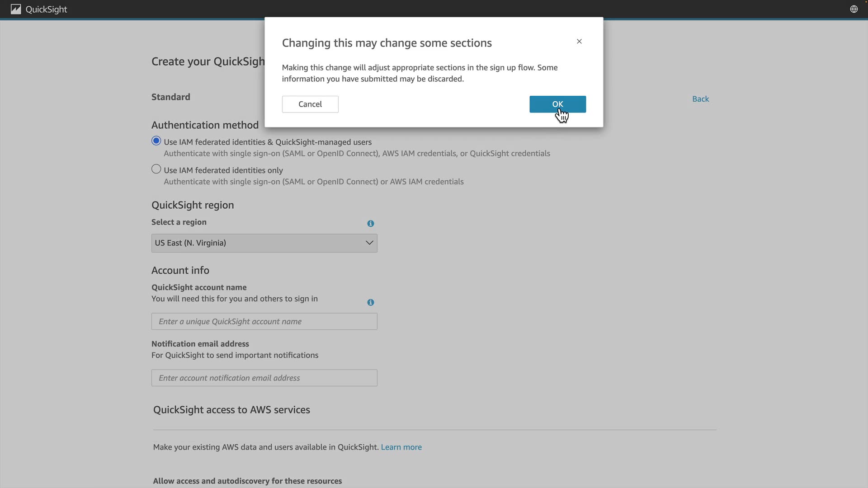The height and width of the screenshot is (488, 868).
Task: Open the globe language selector icon
Action: [x=854, y=9]
